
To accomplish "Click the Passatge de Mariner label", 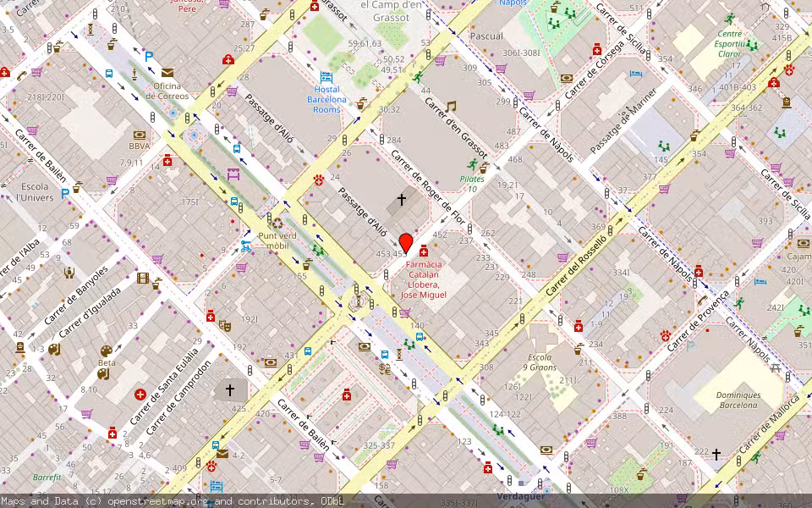I will click(x=623, y=120).
